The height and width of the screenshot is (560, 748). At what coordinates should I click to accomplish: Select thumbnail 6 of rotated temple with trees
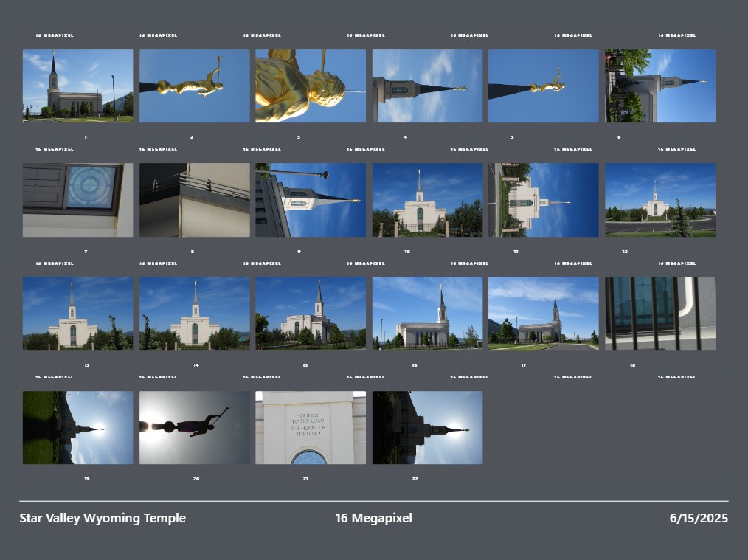[660, 86]
